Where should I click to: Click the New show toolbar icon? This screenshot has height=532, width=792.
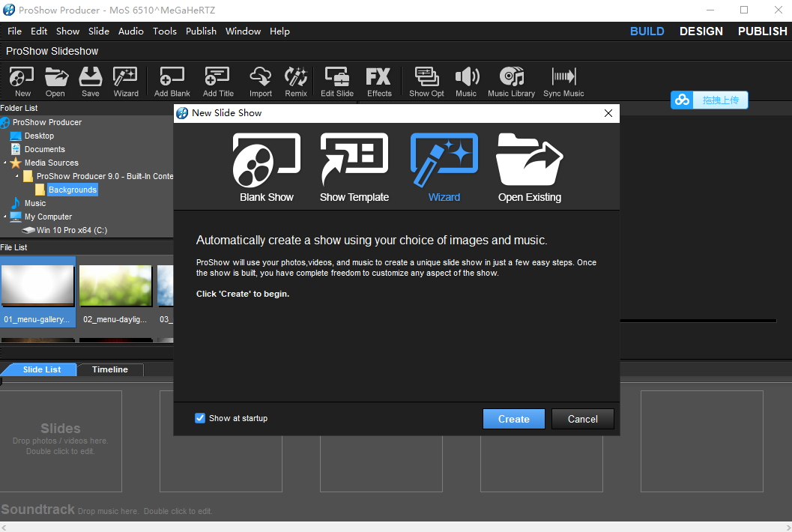pos(22,82)
